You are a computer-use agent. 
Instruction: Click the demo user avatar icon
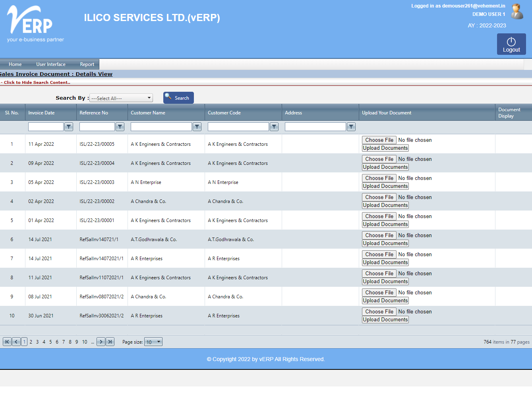pyautogui.click(x=517, y=12)
